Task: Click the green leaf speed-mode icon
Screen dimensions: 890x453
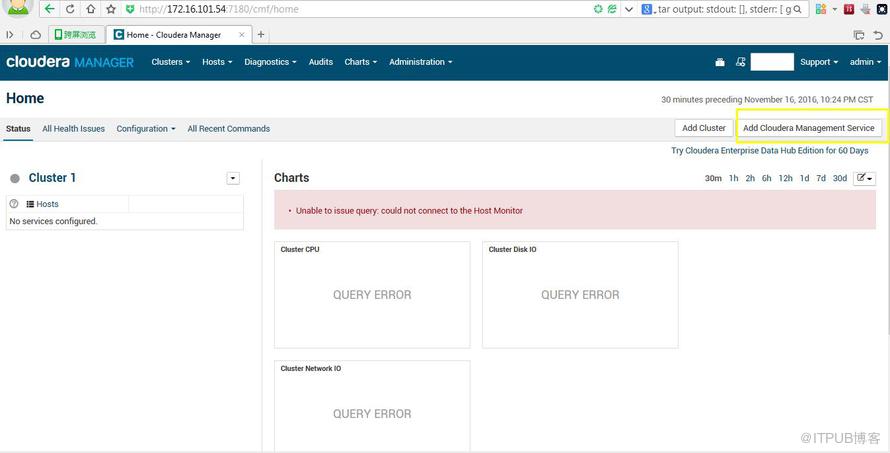Action: point(612,9)
